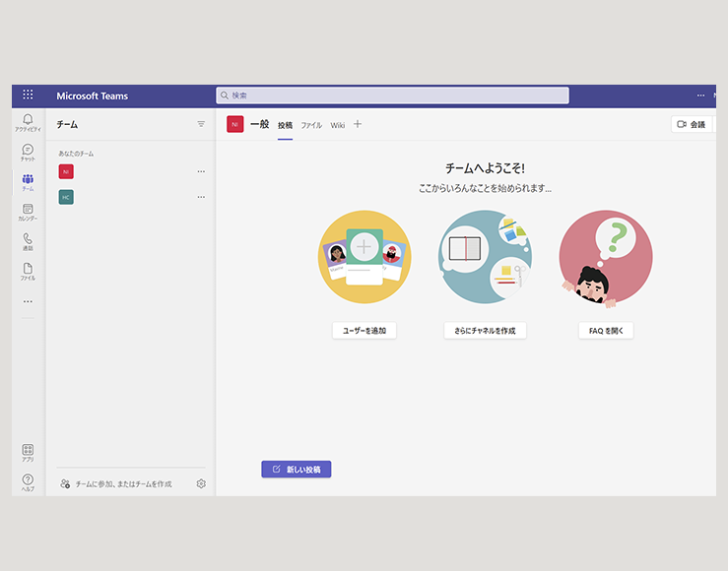Open the Chat icon in sidebar
Screen dimensions: 728x571
28,152
